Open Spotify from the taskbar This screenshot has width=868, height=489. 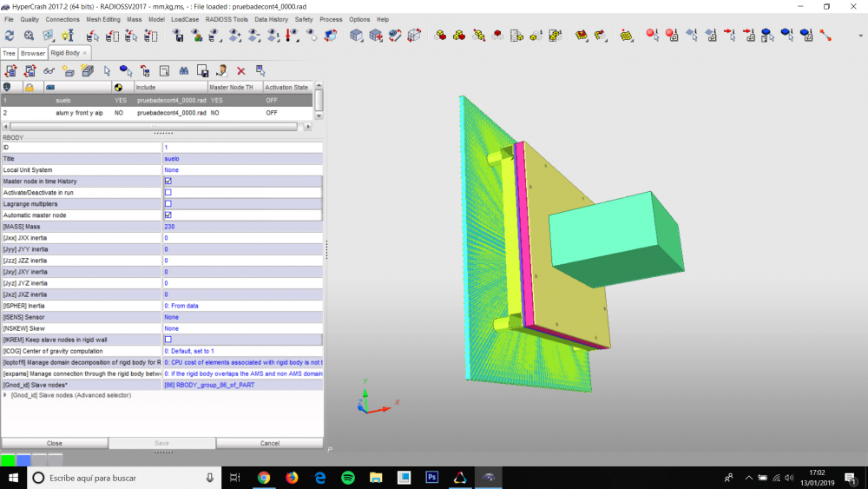point(348,478)
